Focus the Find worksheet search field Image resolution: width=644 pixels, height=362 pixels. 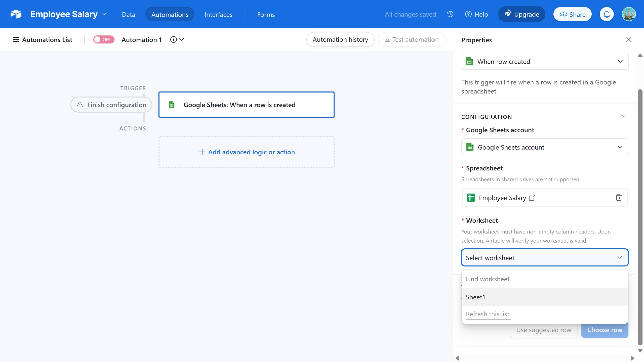click(545, 279)
